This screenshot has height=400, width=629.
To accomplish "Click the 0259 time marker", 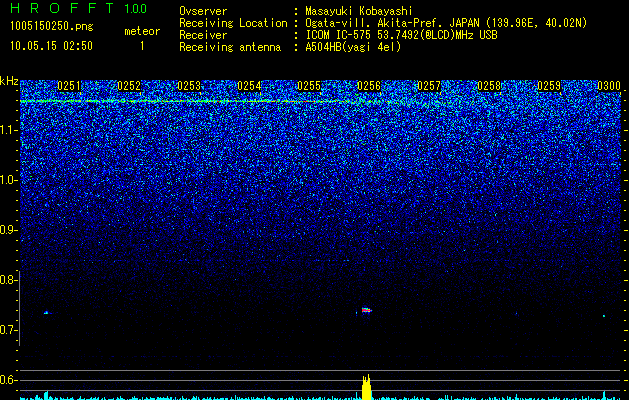I will click(x=549, y=86).
